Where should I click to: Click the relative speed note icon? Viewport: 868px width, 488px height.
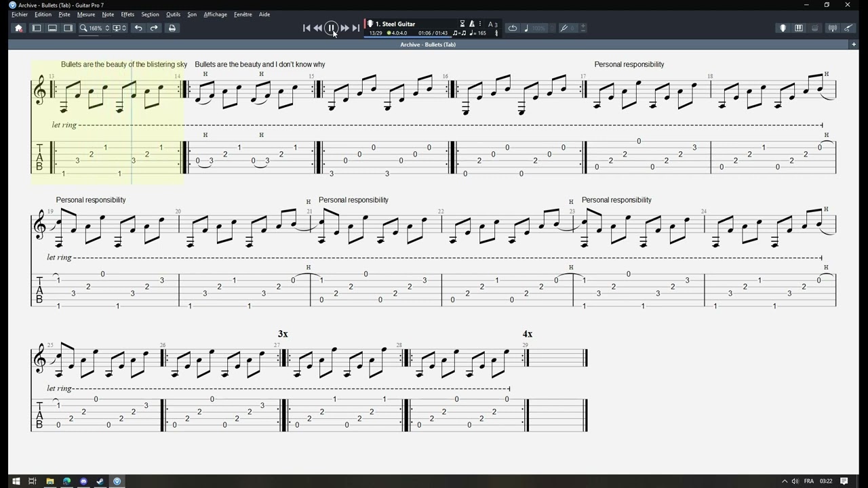point(526,28)
